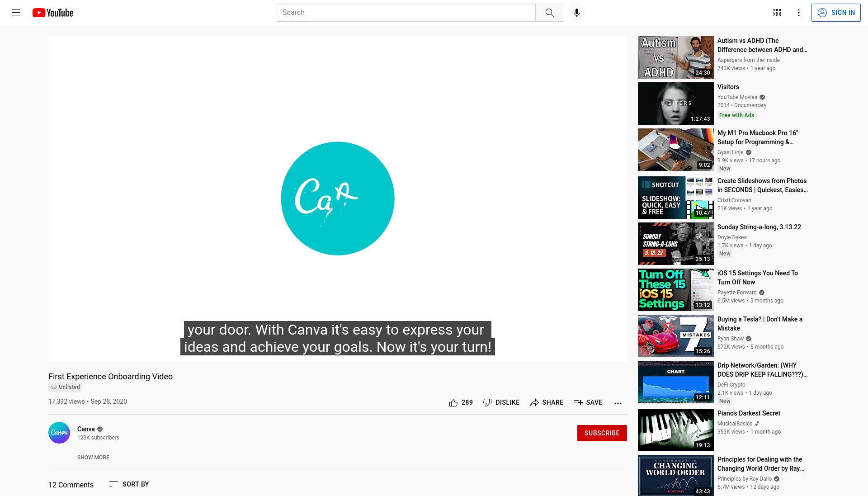Open Buying a Tesla video thumbnail
Viewport: 868px width, 496px height.
[x=675, y=336]
